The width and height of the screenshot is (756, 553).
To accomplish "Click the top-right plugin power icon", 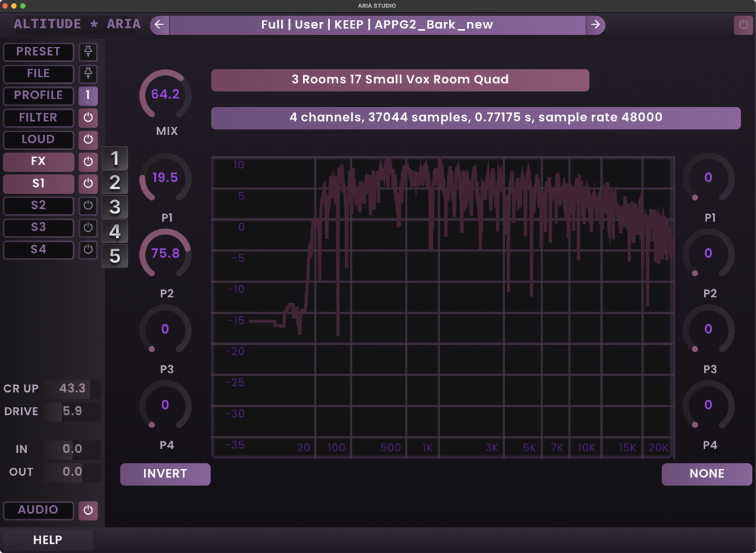I will [x=743, y=25].
